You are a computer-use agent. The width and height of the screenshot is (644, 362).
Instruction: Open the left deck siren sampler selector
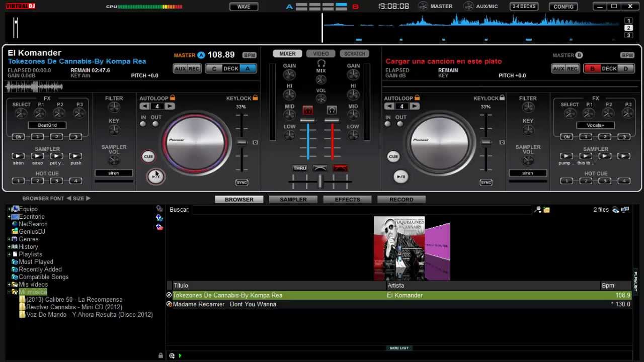[x=114, y=173]
